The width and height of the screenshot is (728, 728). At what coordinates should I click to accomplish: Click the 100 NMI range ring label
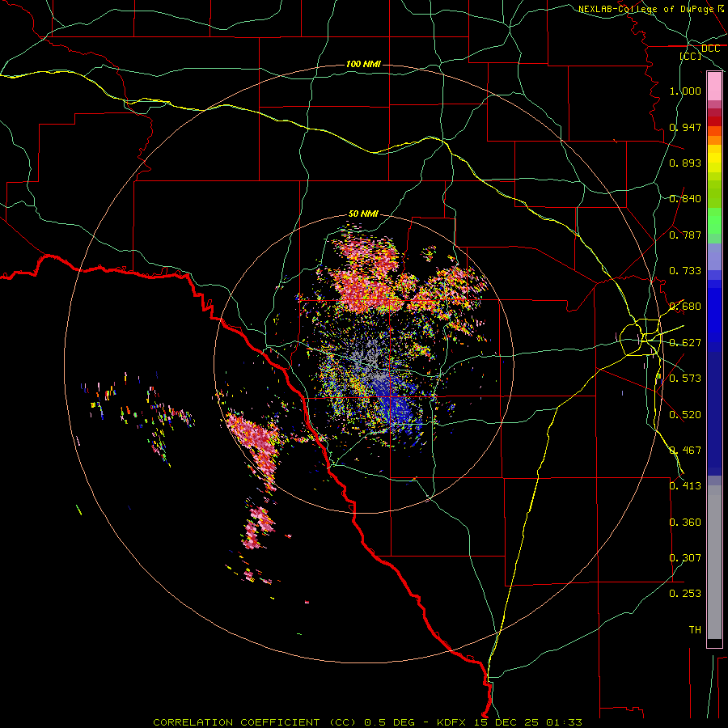click(363, 64)
